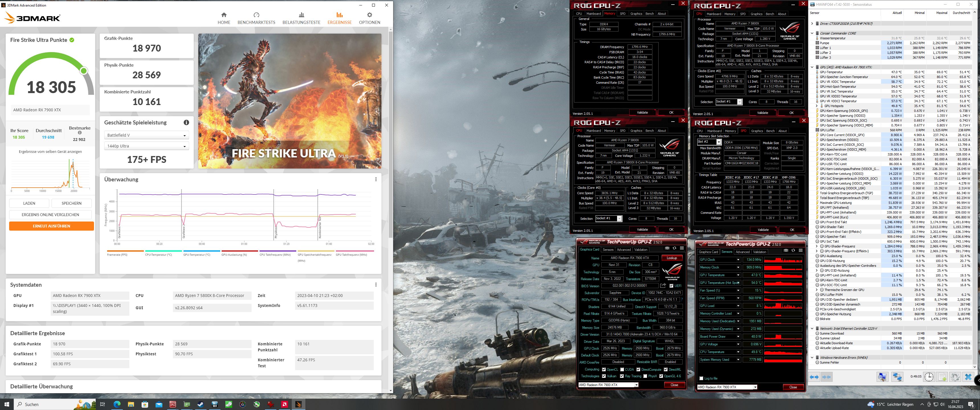Screen dimensions: 980x410
Task: Open hamburger menu in GPU-Z Graphics Card window
Action: click(682, 248)
